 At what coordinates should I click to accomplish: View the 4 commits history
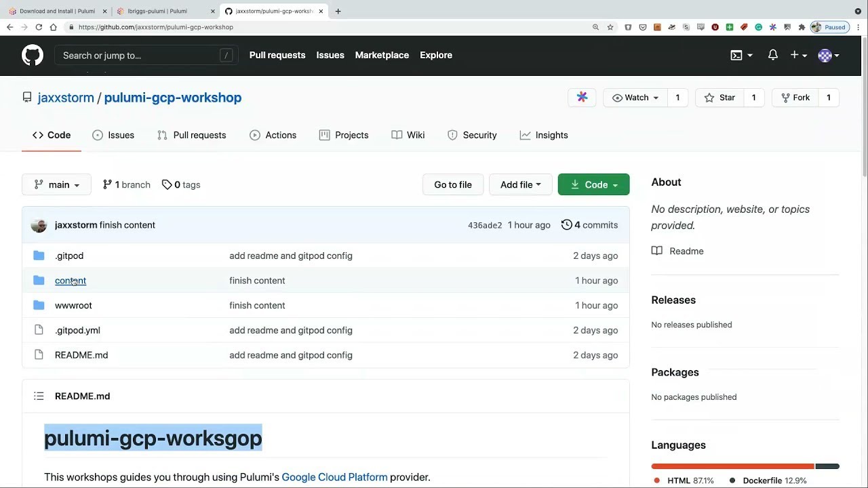click(x=590, y=225)
